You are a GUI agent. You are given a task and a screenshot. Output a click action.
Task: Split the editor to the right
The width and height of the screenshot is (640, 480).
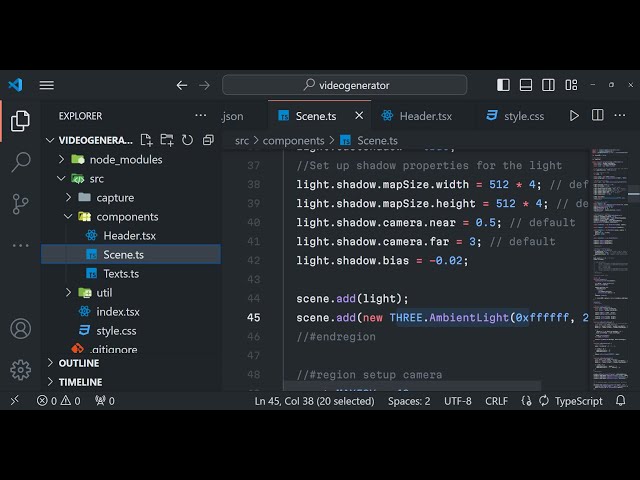click(599, 116)
